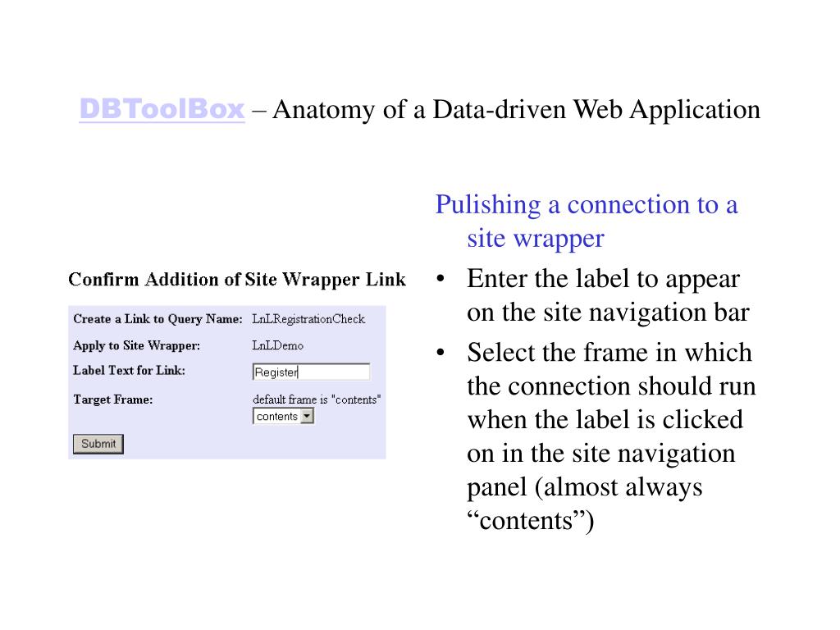Click the 'Pulishing a connection to a site wrapper' heading
The image size is (840, 630).
pyautogui.click(x=587, y=221)
